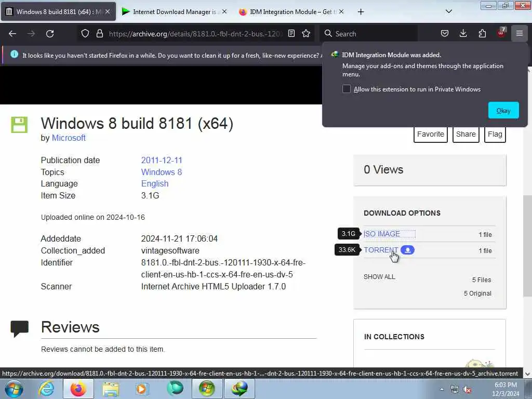532x399 pixels.
Task: Open the Downloads arrow icon
Action: (x=463, y=33)
